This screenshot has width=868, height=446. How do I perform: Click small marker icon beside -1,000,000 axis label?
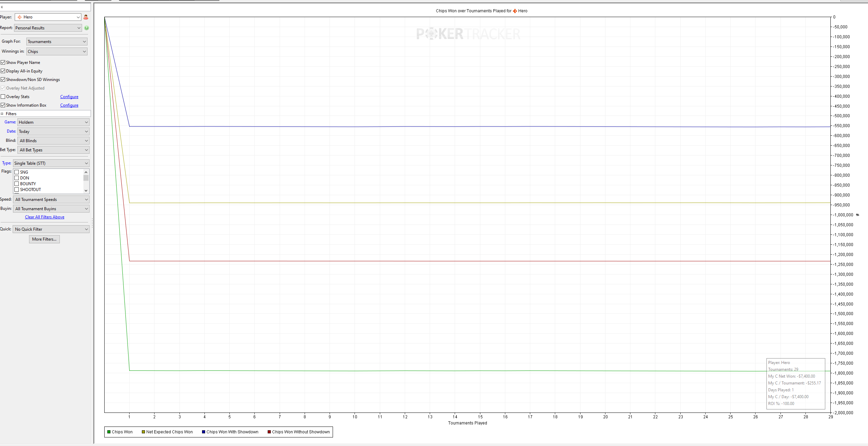[857, 215]
